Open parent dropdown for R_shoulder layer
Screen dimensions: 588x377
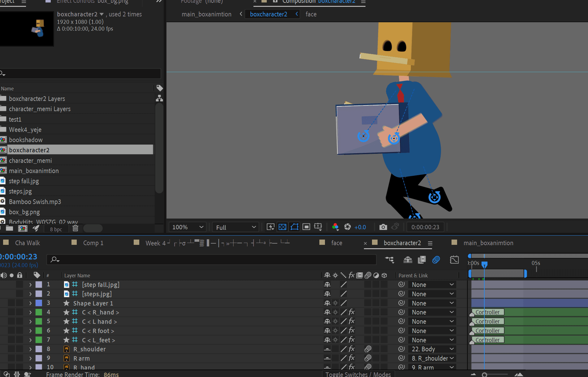coord(432,349)
